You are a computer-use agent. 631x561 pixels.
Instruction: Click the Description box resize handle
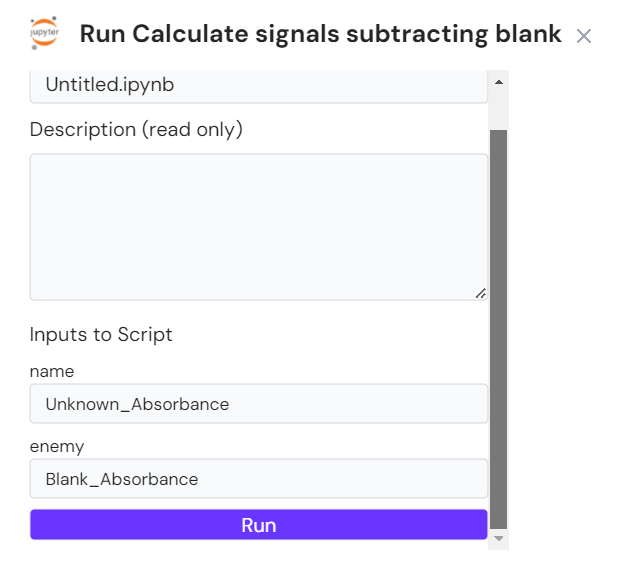tap(481, 293)
